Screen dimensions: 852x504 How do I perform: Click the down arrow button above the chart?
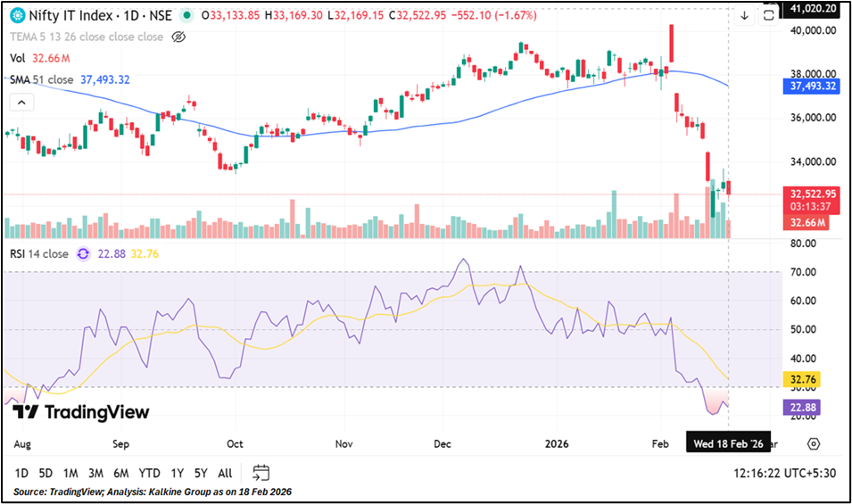[x=744, y=15]
